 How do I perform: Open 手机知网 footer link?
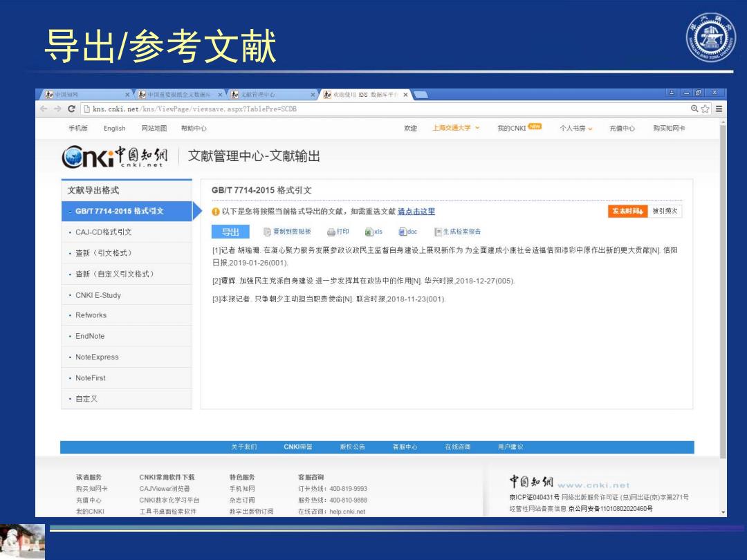point(242,489)
